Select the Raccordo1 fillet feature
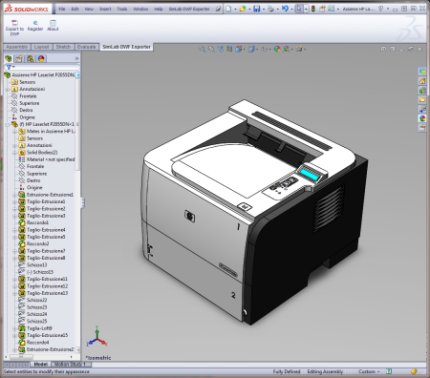Screen dimensions: 430x378 (x=37, y=223)
